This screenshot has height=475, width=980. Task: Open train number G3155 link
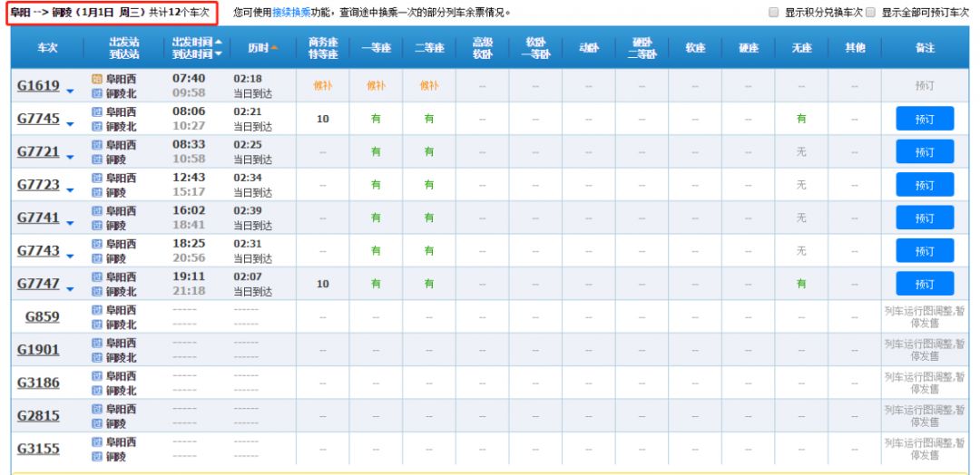(38, 449)
